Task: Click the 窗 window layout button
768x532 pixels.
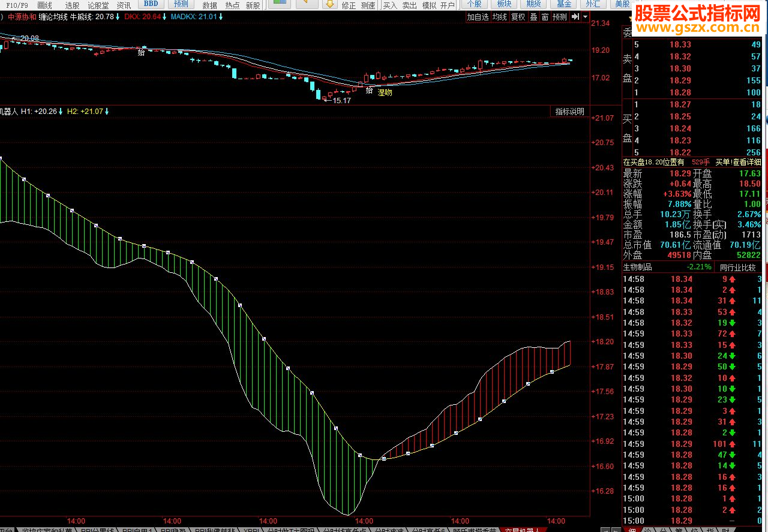Action: (545, 17)
